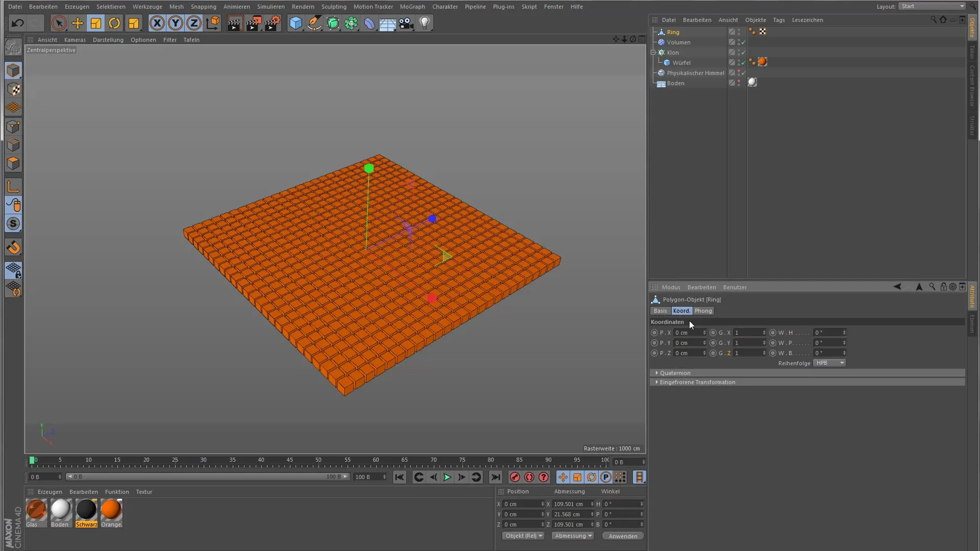The image size is (980, 551).
Task: Collapse the Klon object tree
Action: click(x=653, y=53)
